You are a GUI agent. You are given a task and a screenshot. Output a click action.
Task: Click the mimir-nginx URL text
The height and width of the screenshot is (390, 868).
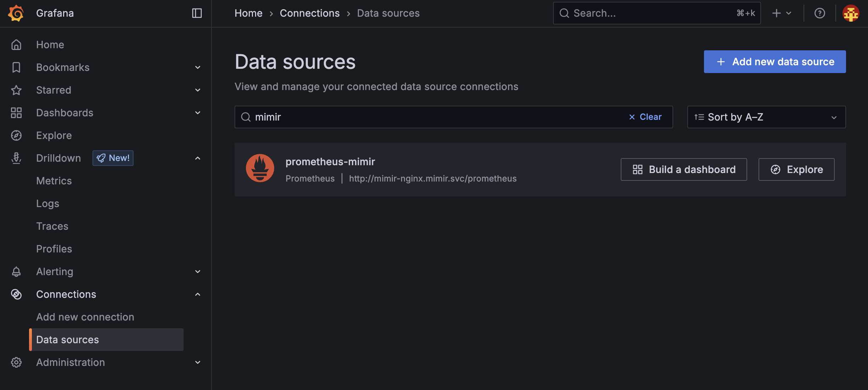[x=433, y=178]
